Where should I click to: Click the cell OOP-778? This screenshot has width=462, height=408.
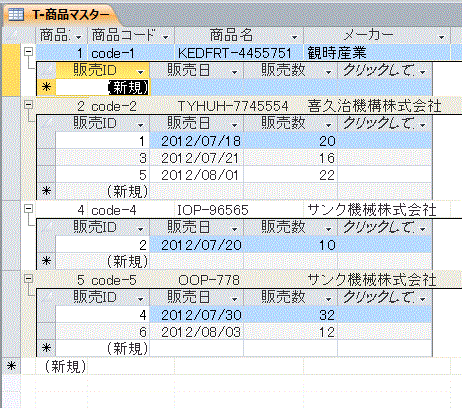click(239, 280)
